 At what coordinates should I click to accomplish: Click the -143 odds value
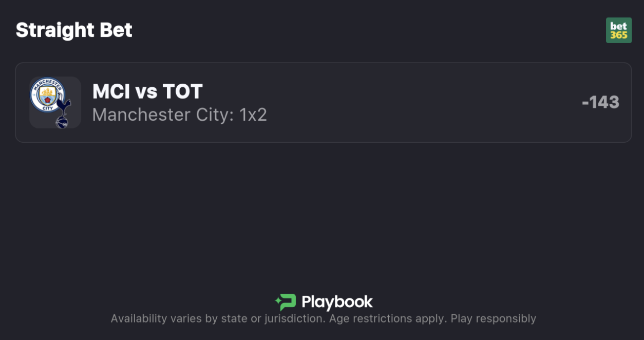pos(600,102)
